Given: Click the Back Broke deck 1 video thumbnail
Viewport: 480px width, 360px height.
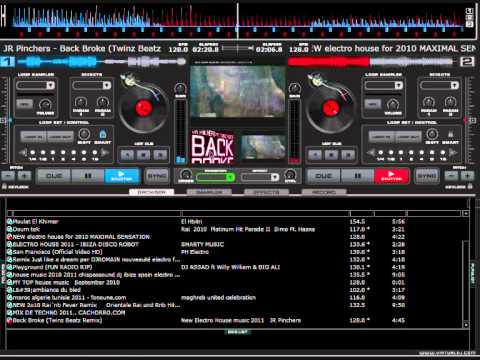Looking at the screenshot, I should tap(213, 147).
